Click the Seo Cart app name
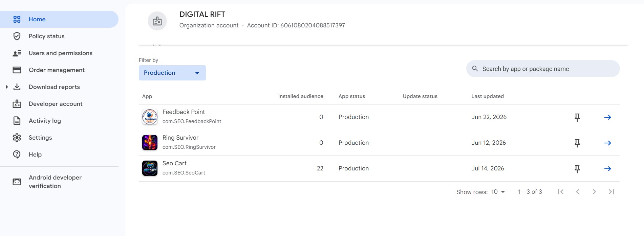The width and height of the screenshot is (644, 236). pos(174,163)
